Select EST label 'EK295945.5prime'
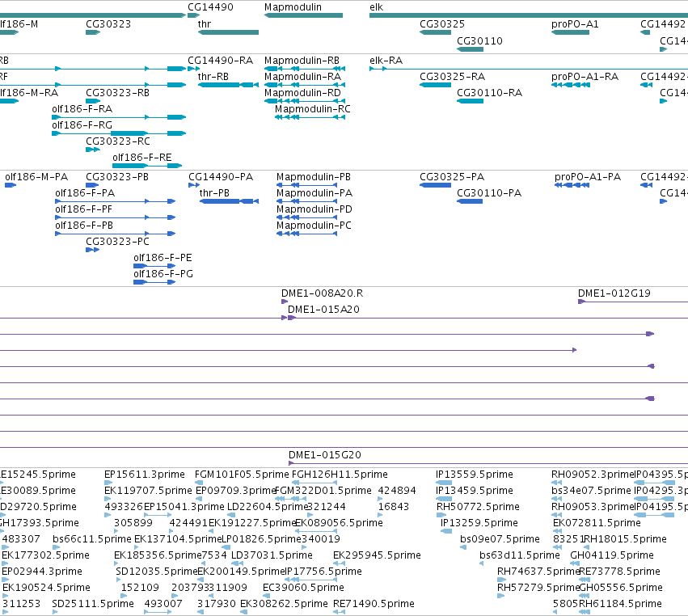 (377, 555)
